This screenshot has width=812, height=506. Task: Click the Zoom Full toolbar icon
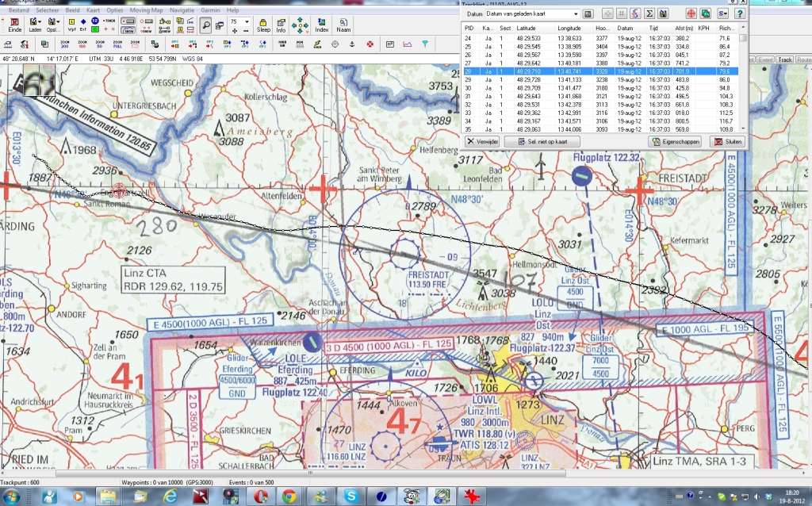[117, 43]
